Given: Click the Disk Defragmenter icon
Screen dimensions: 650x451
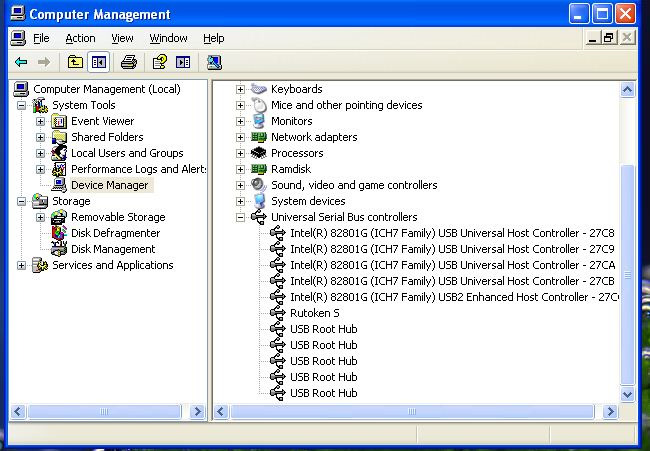Looking at the screenshot, I should click(59, 233).
